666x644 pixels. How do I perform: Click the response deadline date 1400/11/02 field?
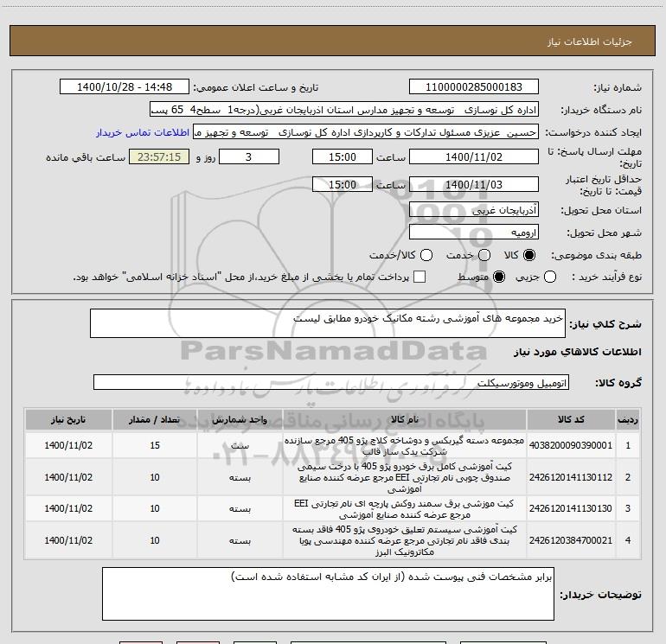tap(474, 156)
